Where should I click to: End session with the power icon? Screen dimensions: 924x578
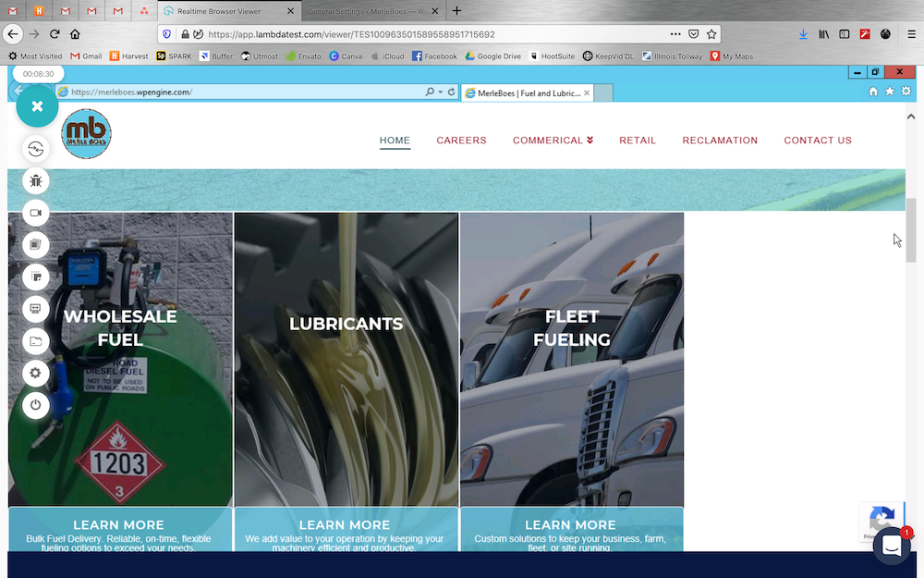(x=35, y=405)
